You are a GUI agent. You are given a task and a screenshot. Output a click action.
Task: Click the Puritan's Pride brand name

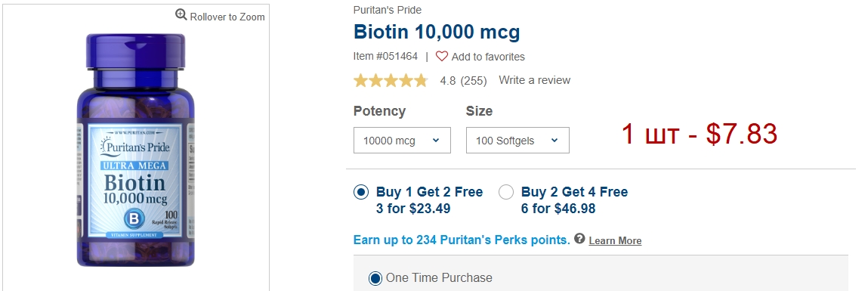point(387,10)
